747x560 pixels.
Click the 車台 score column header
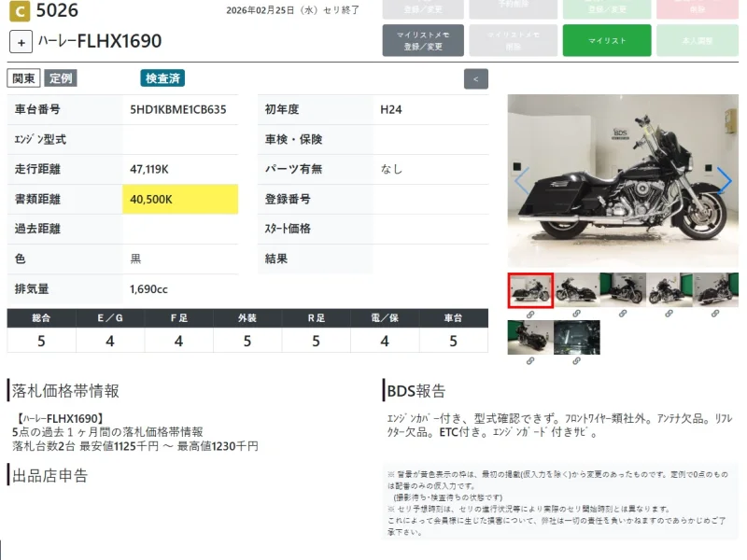tap(453, 318)
